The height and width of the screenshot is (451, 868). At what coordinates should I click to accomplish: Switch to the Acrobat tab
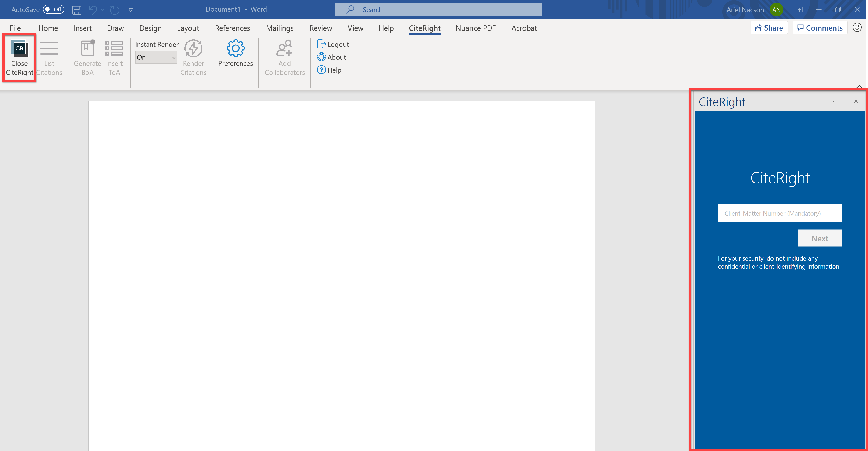coord(524,28)
